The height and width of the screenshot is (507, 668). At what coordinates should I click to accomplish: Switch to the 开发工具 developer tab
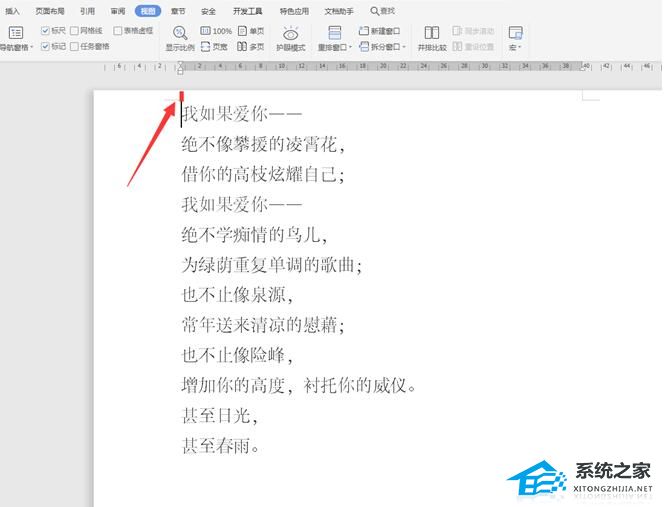coord(248,11)
